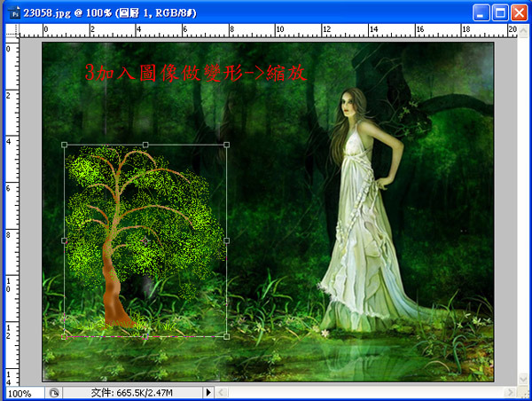This screenshot has width=532, height=401.
Task: Click the horizontal scrollbar left arrow
Action: 221,393
